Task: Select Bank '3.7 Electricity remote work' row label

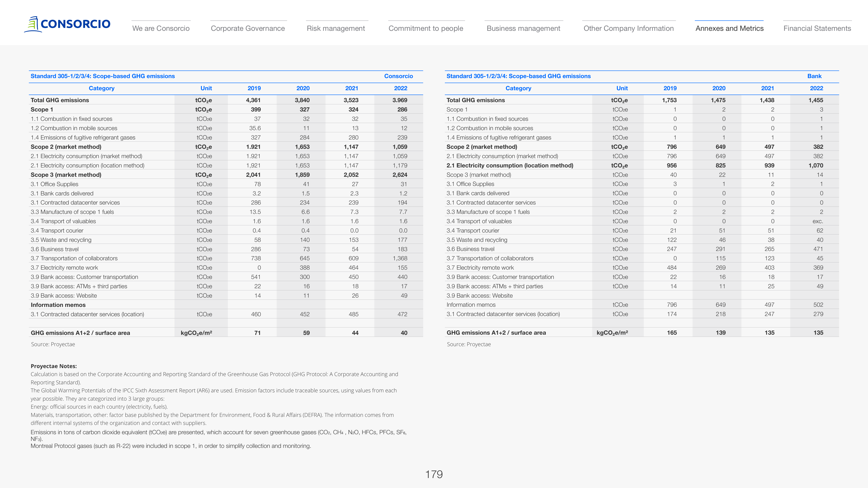Action: pos(480,268)
